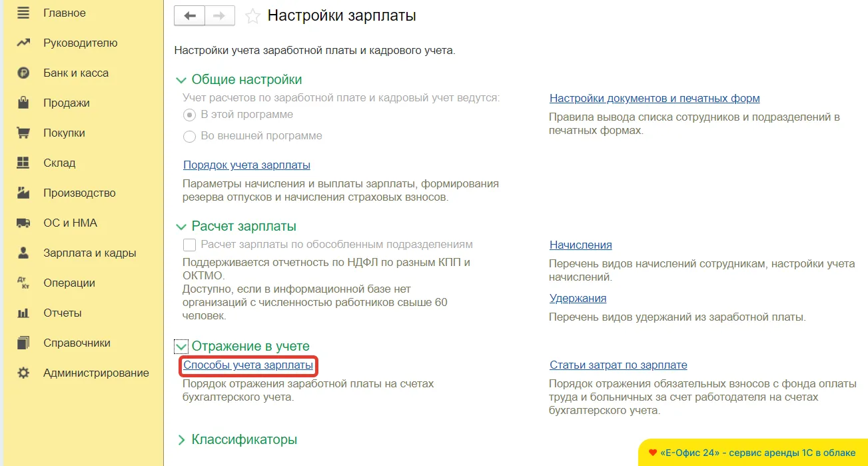Click the Производство factory icon
Screen dimensions: 868x466
(23, 193)
